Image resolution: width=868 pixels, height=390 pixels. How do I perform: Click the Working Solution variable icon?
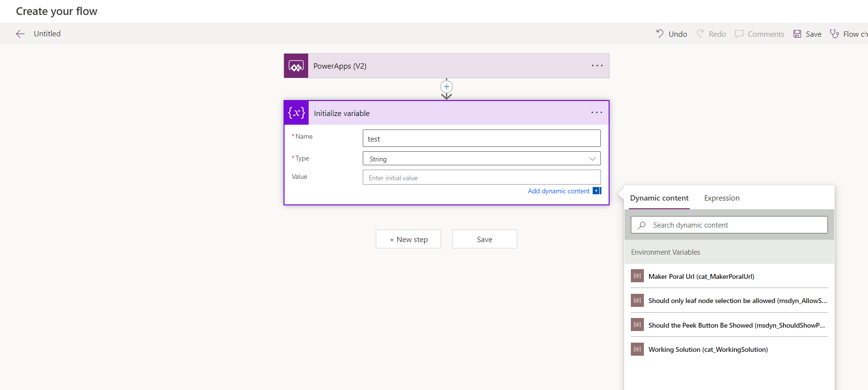[638, 349]
